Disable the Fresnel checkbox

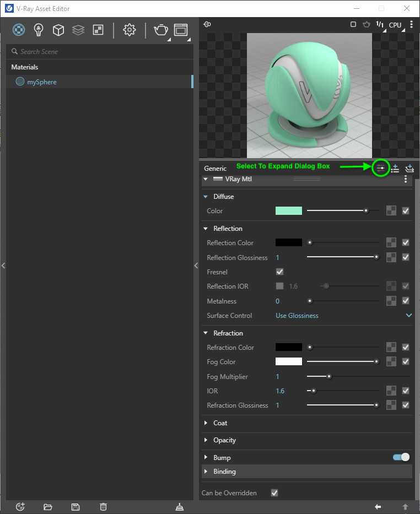[279, 272]
